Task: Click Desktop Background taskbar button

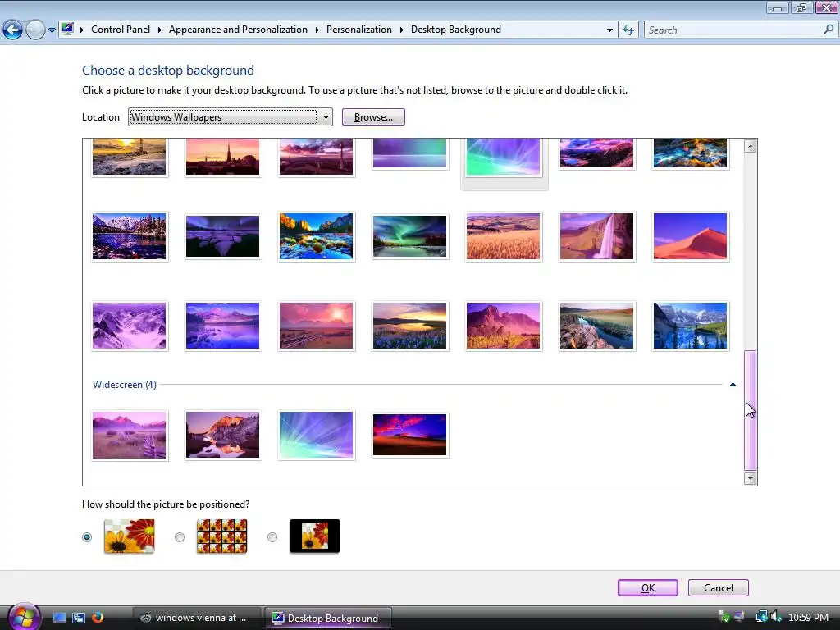Action: click(x=328, y=618)
